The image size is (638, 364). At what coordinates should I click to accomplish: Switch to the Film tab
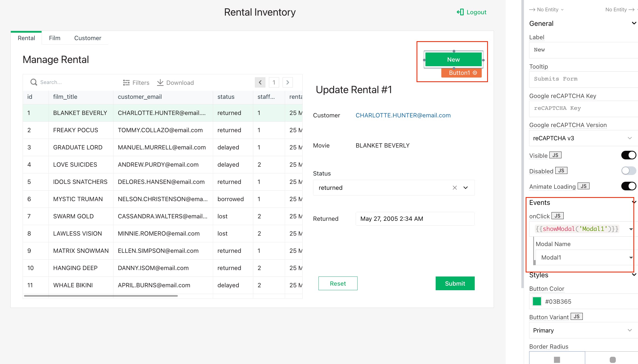point(54,38)
